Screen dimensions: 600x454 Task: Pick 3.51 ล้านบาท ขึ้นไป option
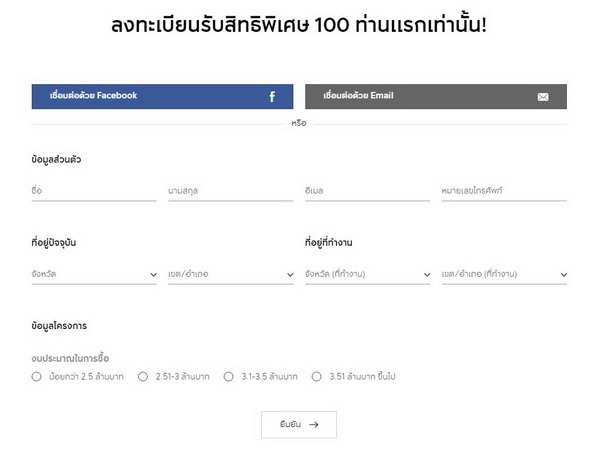tap(317, 377)
